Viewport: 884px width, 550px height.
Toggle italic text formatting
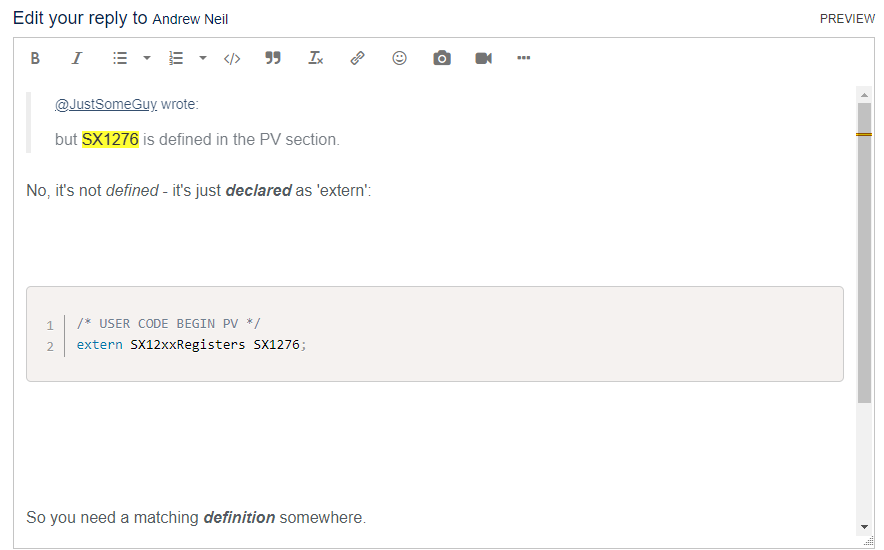click(x=76, y=58)
